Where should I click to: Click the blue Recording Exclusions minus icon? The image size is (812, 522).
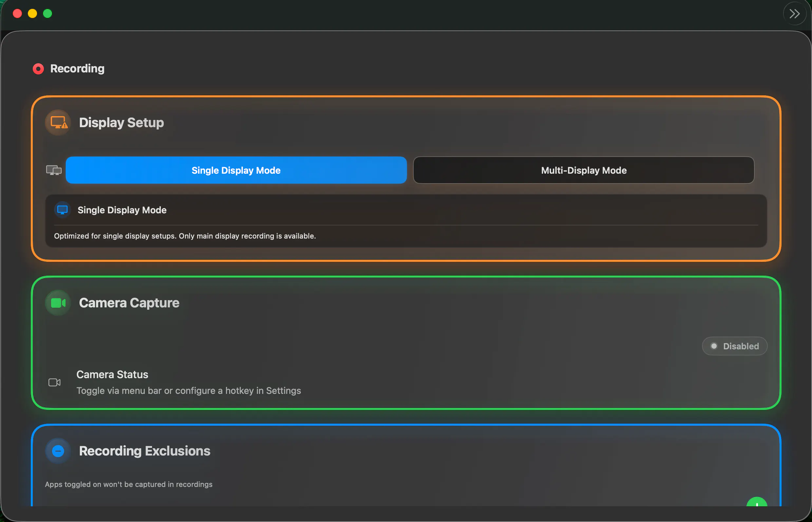point(58,451)
